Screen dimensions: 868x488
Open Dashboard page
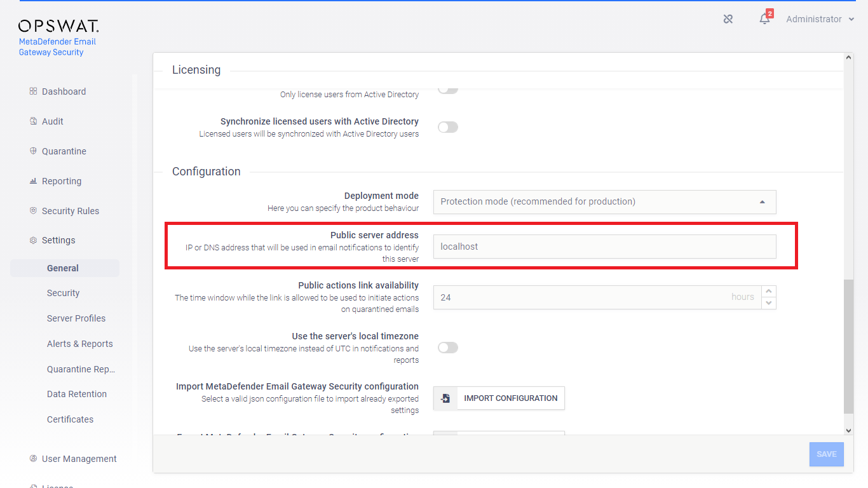click(x=64, y=91)
